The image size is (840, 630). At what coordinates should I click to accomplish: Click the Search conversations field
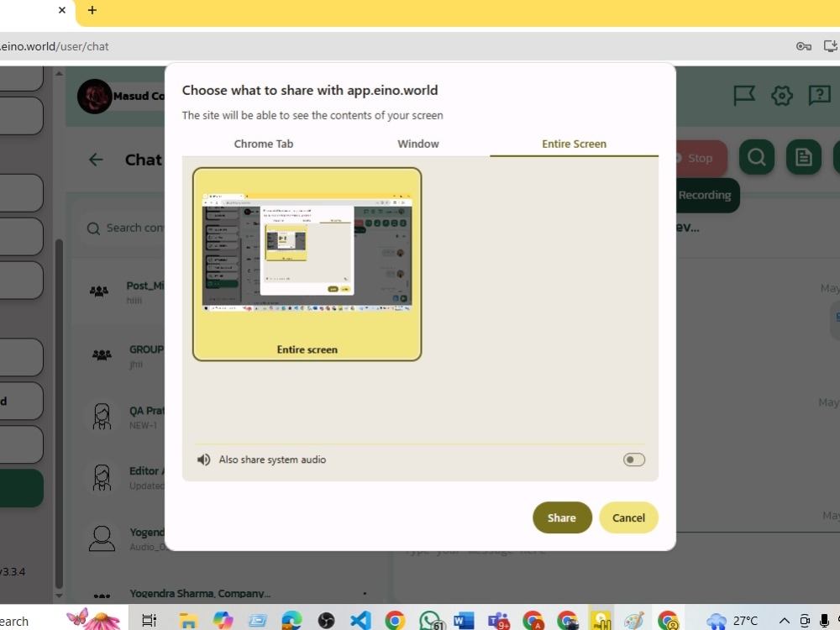[x=126, y=228]
